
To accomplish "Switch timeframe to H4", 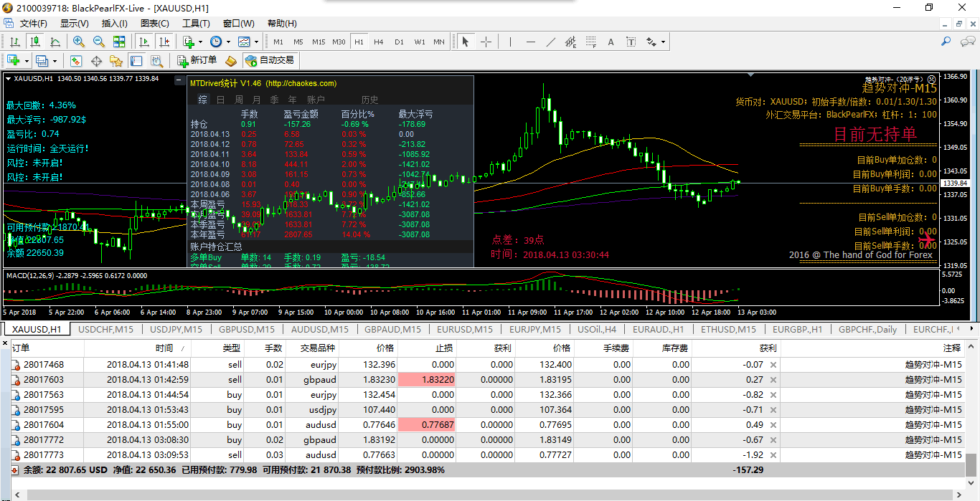I will pos(379,42).
